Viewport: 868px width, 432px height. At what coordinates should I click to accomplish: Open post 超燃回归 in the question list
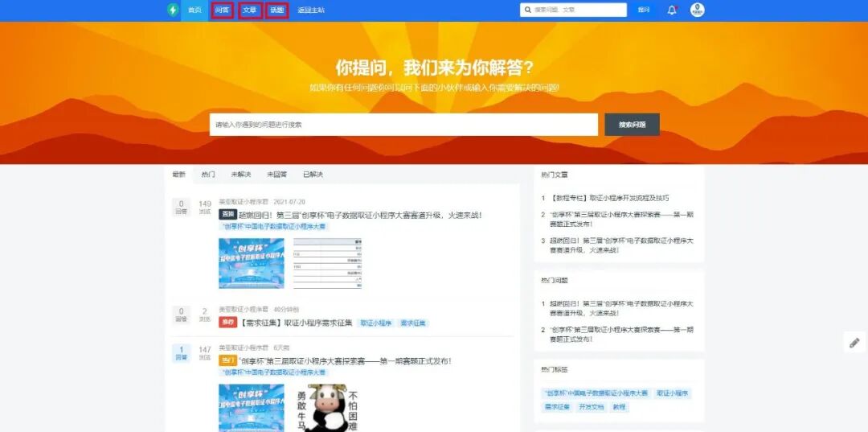click(x=360, y=215)
